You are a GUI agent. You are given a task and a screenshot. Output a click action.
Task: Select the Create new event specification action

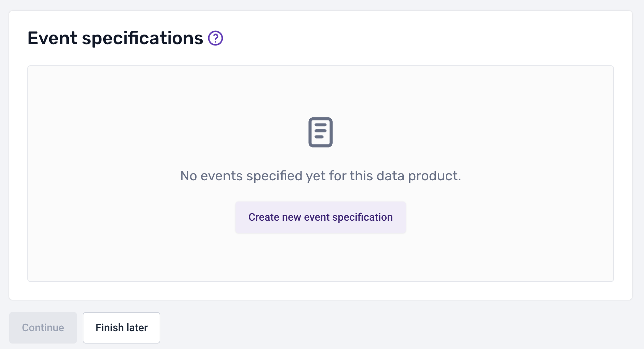(320, 217)
